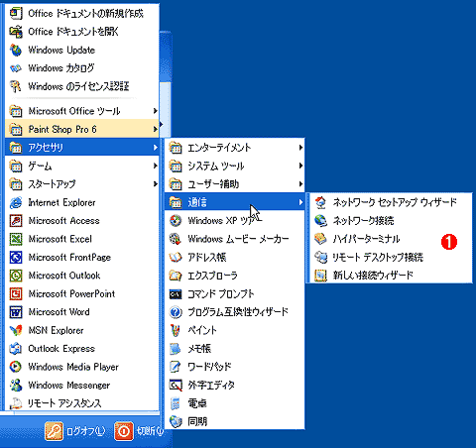Click the Windows ムービー メーカー icon

(x=176, y=239)
